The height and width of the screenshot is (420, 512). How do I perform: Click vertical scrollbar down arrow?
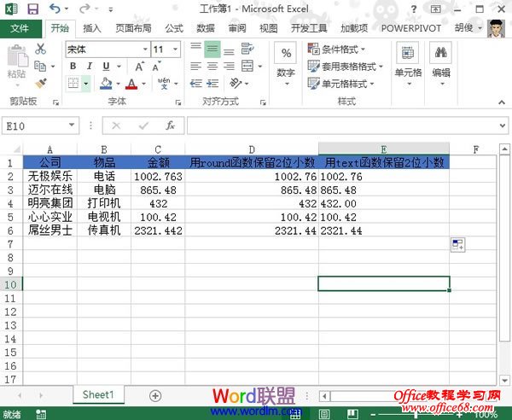coord(504,381)
